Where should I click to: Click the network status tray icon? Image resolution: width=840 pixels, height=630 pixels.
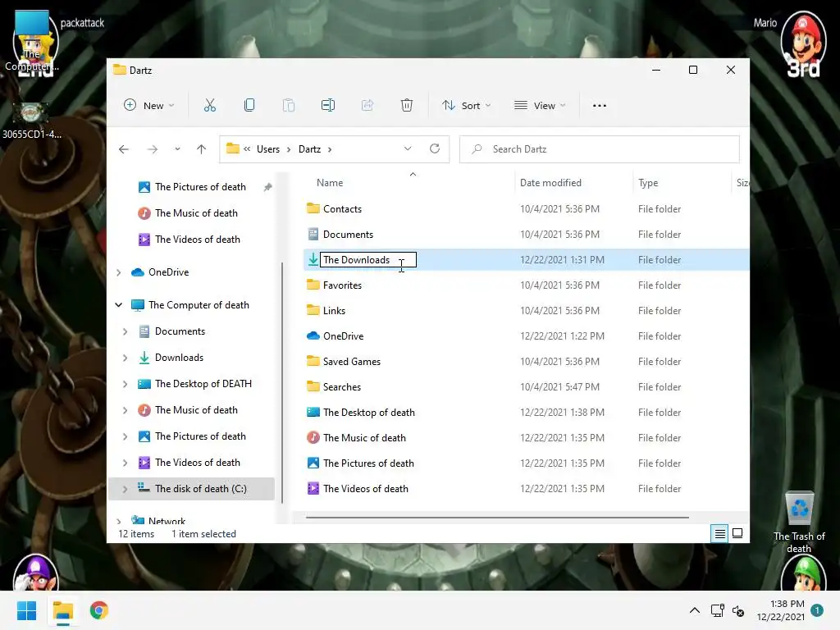717,610
